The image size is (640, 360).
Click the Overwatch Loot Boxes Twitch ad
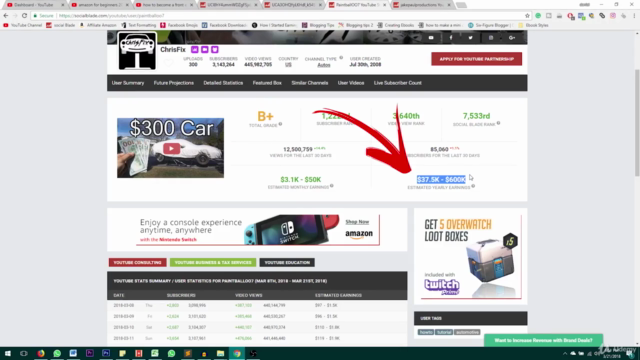click(x=471, y=257)
